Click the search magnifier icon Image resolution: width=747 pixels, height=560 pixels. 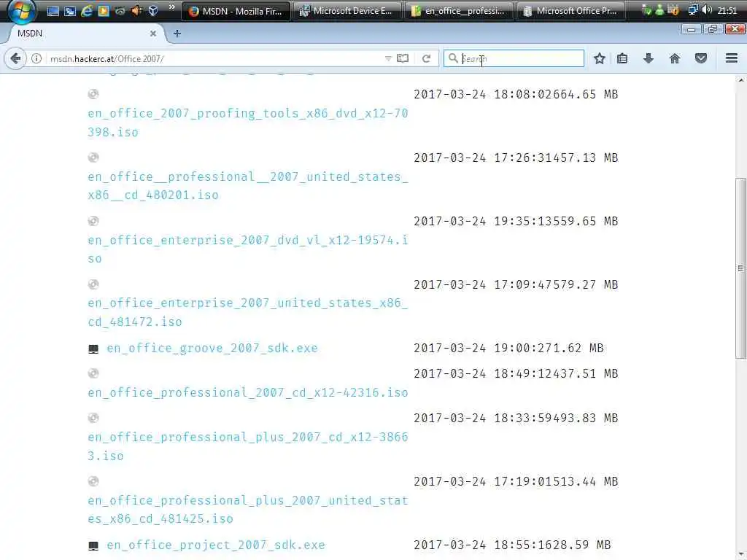pos(453,58)
